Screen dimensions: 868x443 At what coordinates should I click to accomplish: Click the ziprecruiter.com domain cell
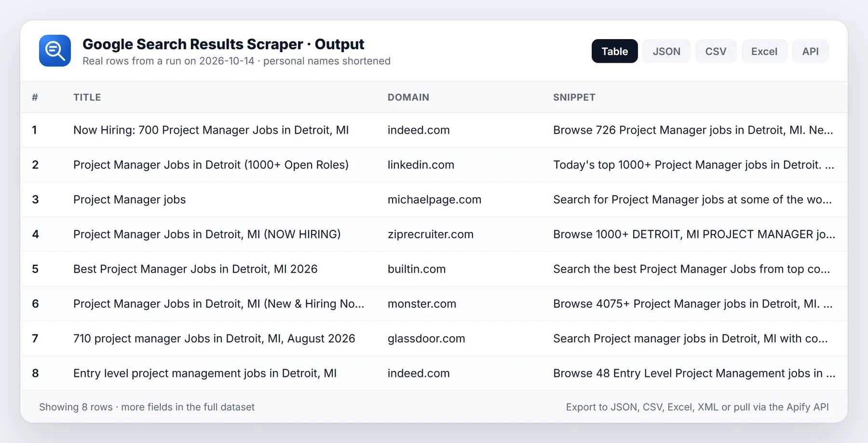coord(431,234)
